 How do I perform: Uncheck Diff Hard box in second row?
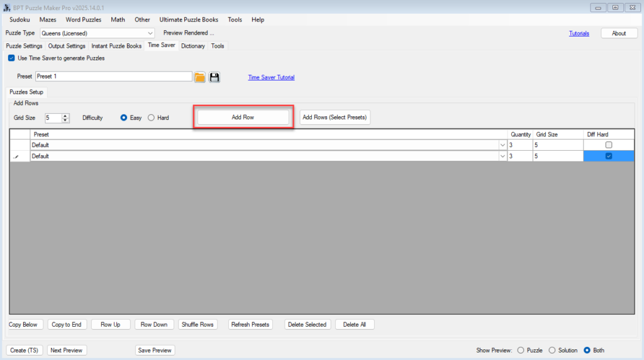click(608, 156)
